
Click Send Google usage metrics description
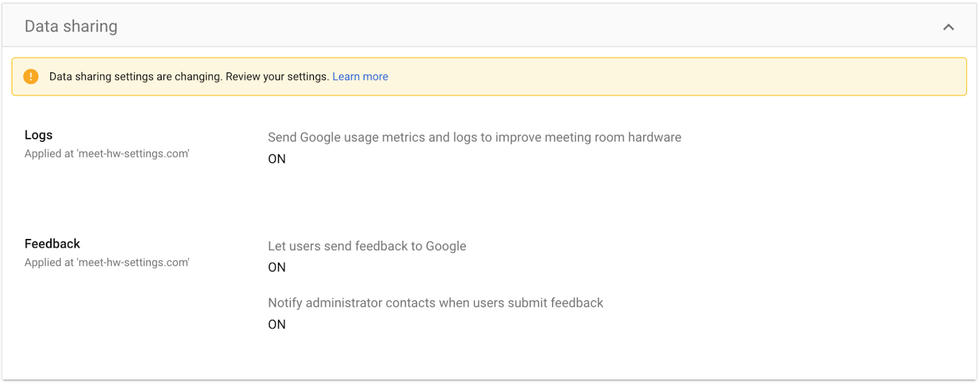pos(475,137)
